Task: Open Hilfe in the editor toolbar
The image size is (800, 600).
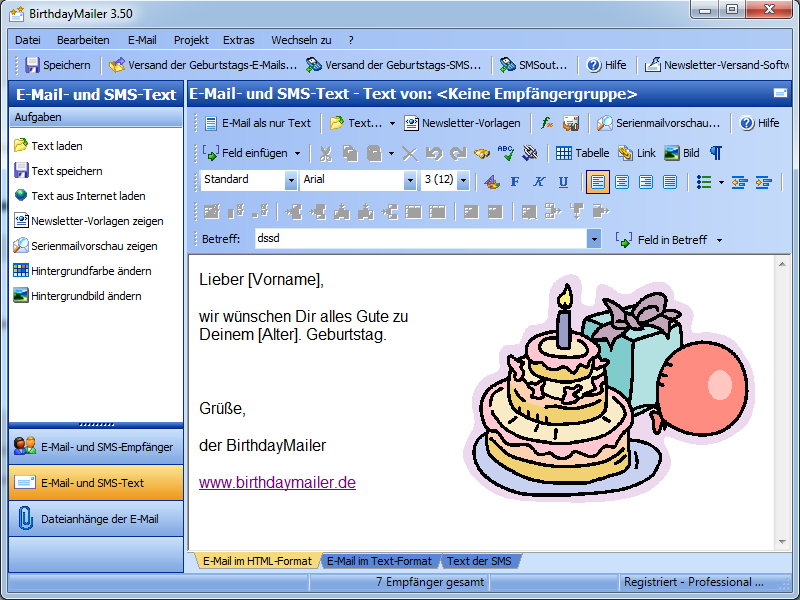Action: [760, 123]
